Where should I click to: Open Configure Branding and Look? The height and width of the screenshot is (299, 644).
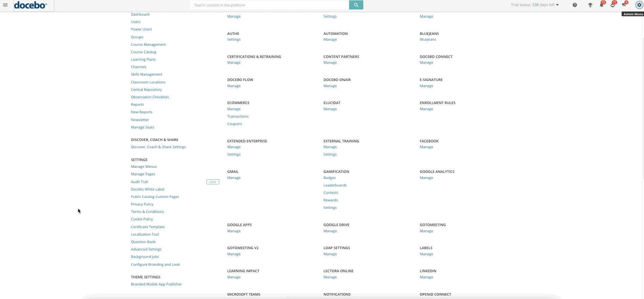tap(155, 264)
